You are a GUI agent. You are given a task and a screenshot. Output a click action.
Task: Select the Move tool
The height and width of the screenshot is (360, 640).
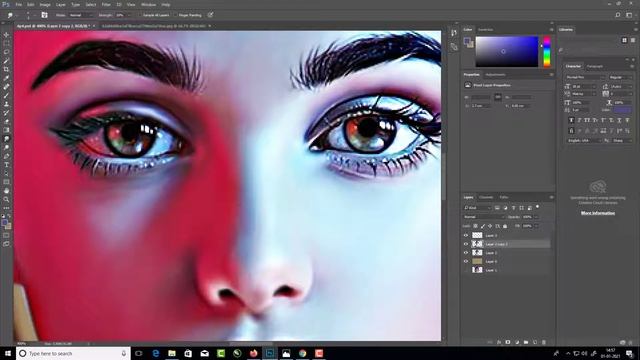(6, 35)
